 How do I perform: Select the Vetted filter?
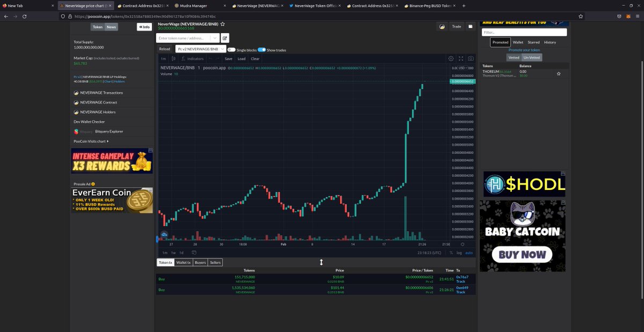[514, 57]
